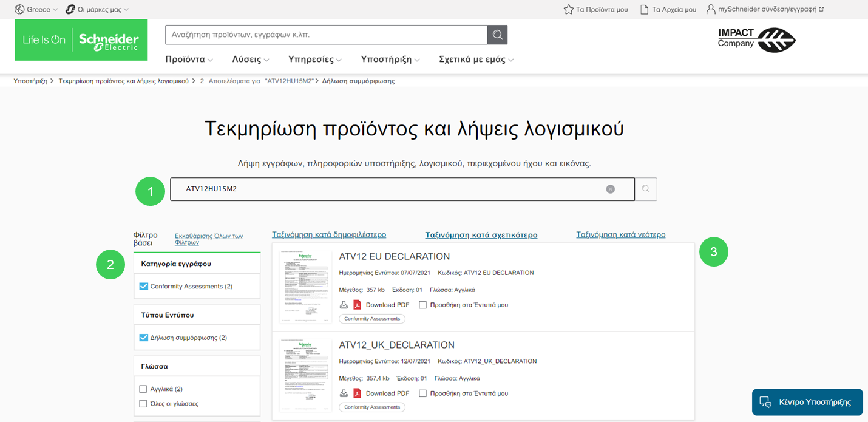Open the Κέντρο Υποστήριξης help button
This screenshot has width=868, height=422.
tap(807, 402)
